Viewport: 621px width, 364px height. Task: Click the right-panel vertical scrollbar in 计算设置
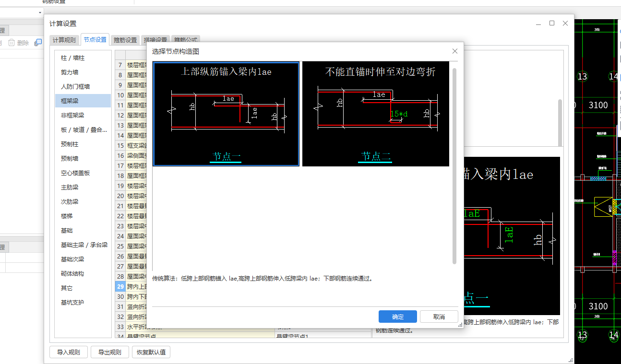(559, 123)
